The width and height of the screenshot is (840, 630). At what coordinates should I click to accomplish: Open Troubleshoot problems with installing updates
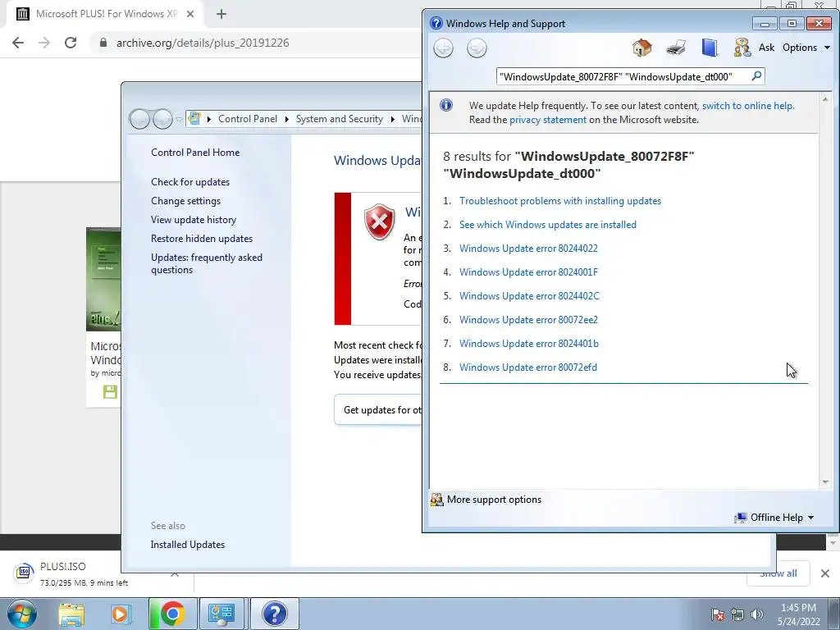click(x=559, y=201)
